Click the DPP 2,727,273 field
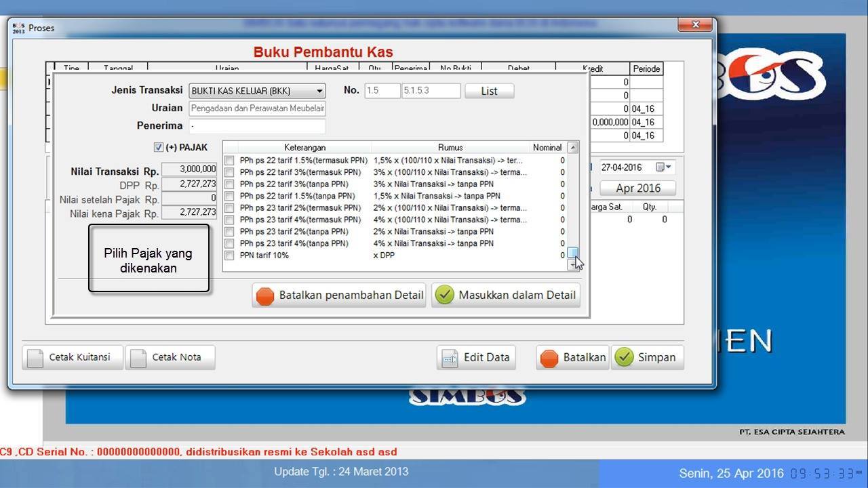This screenshot has height=488, width=868. click(189, 184)
